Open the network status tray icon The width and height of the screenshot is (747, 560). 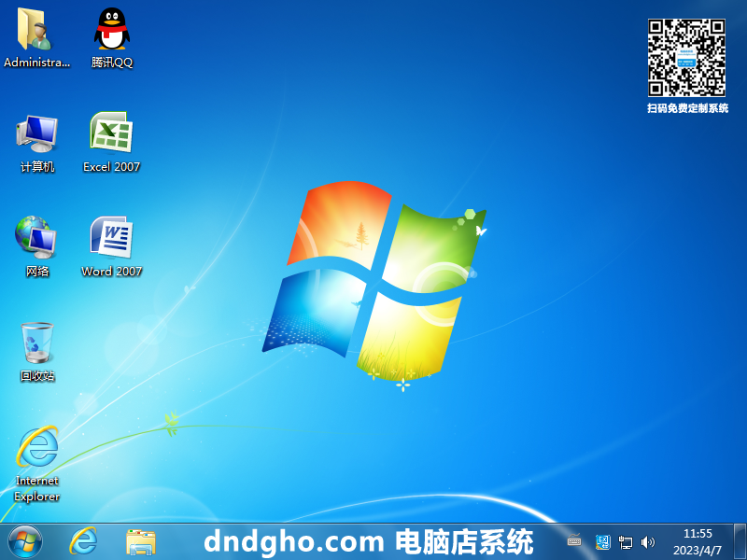[x=626, y=542]
